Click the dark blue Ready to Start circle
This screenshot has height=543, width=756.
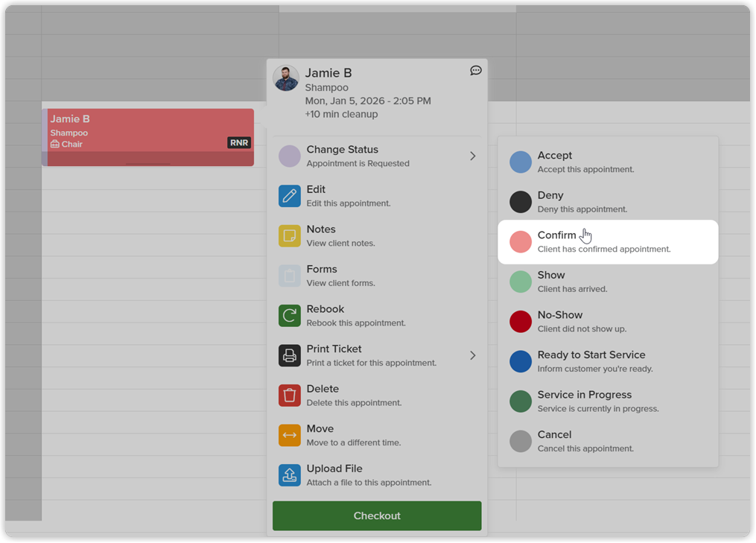click(520, 362)
